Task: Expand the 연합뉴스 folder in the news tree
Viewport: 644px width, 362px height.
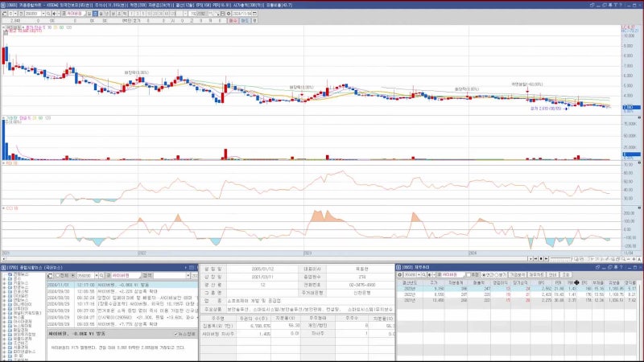Action: (4, 300)
